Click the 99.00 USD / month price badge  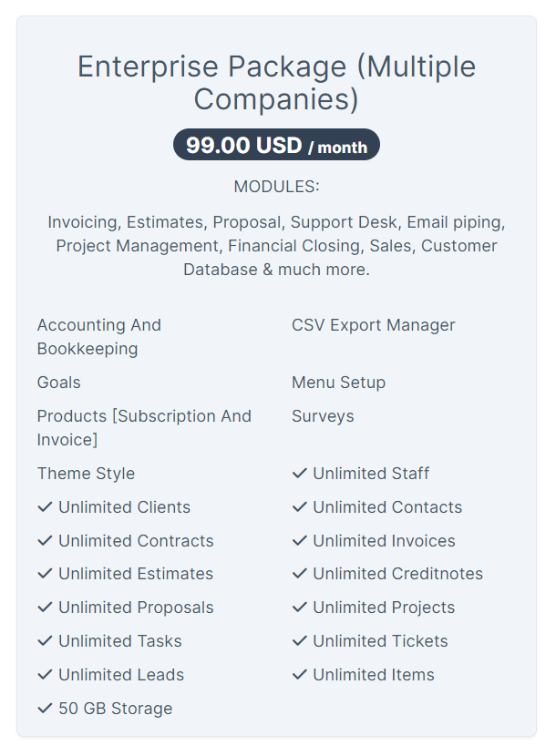[x=276, y=145]
